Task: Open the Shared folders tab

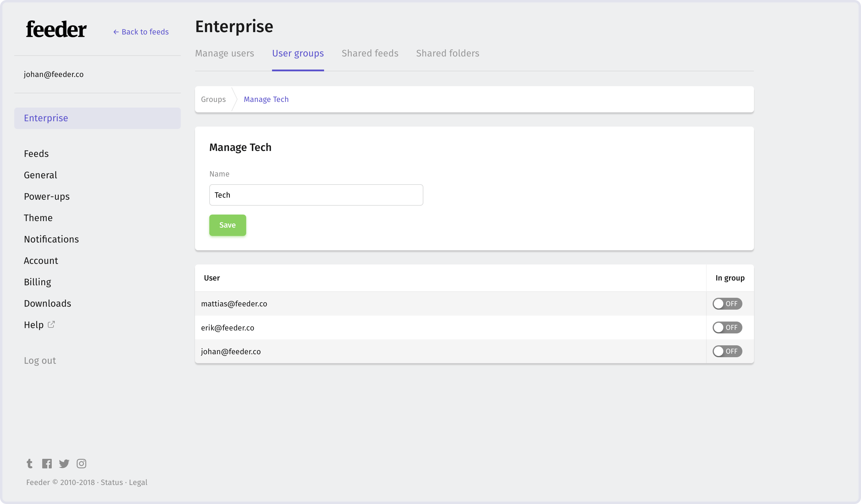Action: coord(447,53)
